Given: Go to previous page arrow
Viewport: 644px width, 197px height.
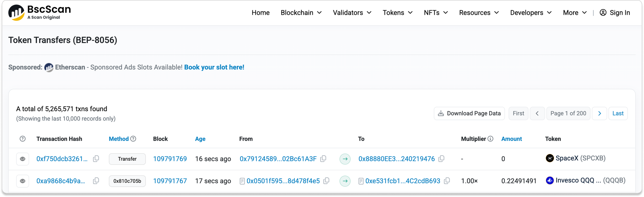Looking at the screenshot, I should (x=537, y=113).
